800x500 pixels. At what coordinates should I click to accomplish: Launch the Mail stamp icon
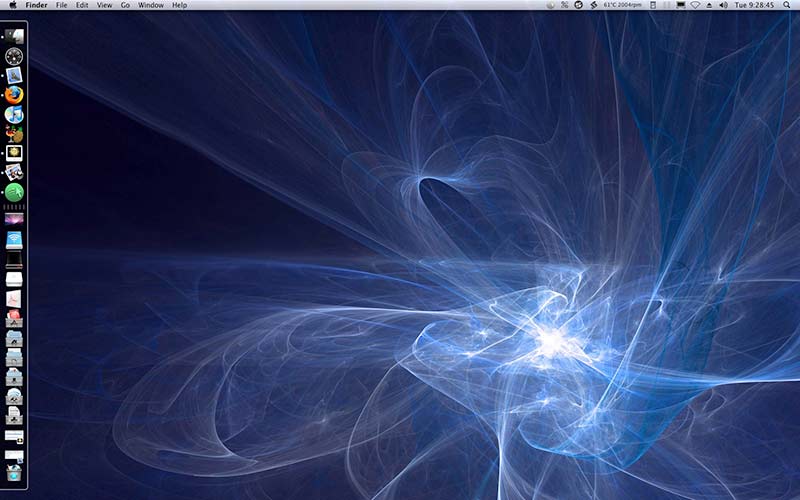[14, 76]
